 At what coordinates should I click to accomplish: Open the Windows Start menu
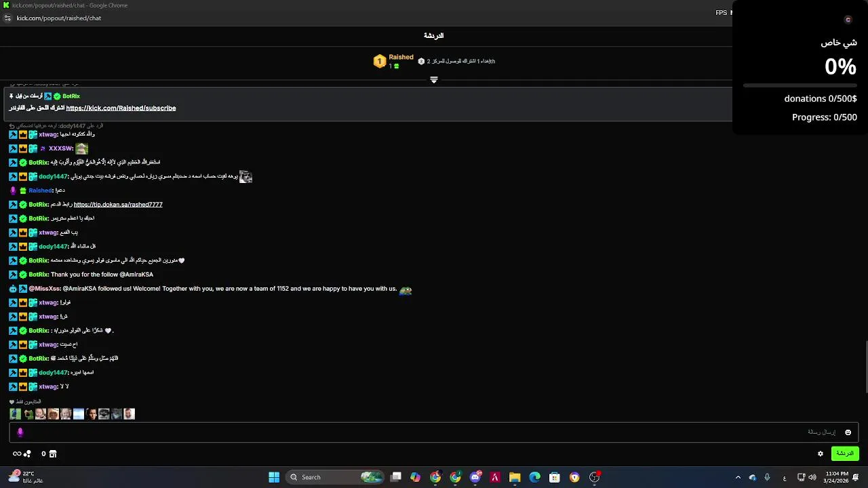point(274,477)
